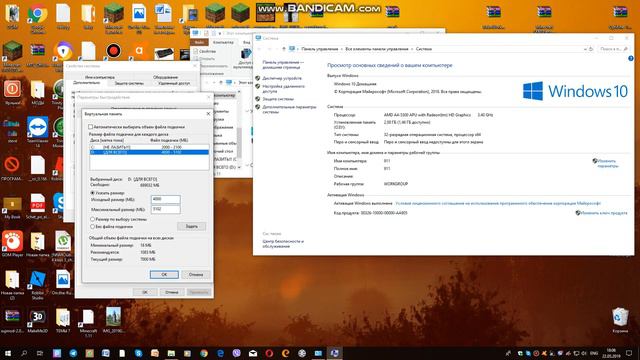Select Roblox Studio desktop icon

coord(38,284)
